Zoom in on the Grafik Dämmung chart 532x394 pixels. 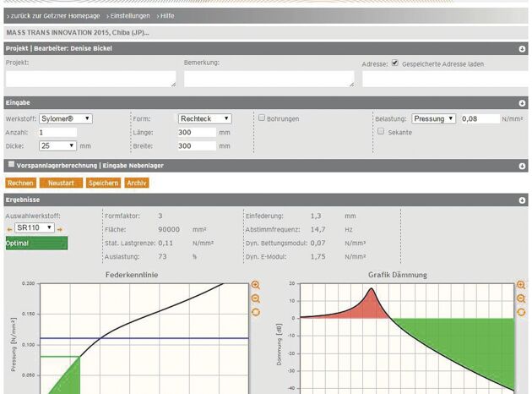[x=521, y=286]
